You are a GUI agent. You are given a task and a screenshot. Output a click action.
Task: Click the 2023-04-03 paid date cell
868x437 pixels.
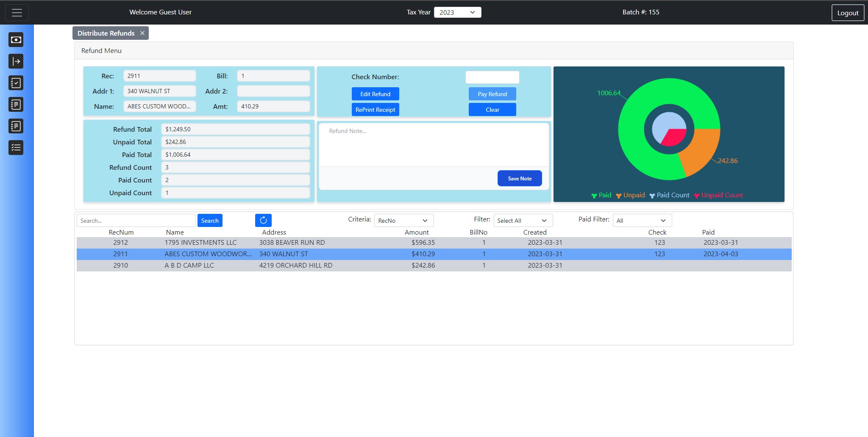coord(721,254)
